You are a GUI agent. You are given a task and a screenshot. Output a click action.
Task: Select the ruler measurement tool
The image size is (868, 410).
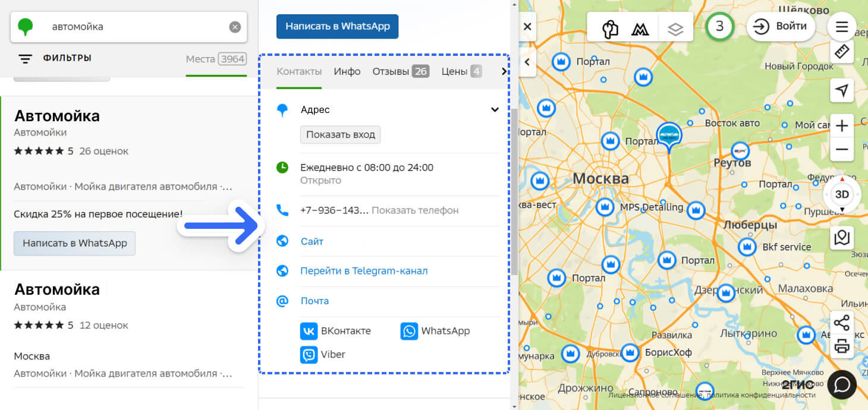(842, 52)
